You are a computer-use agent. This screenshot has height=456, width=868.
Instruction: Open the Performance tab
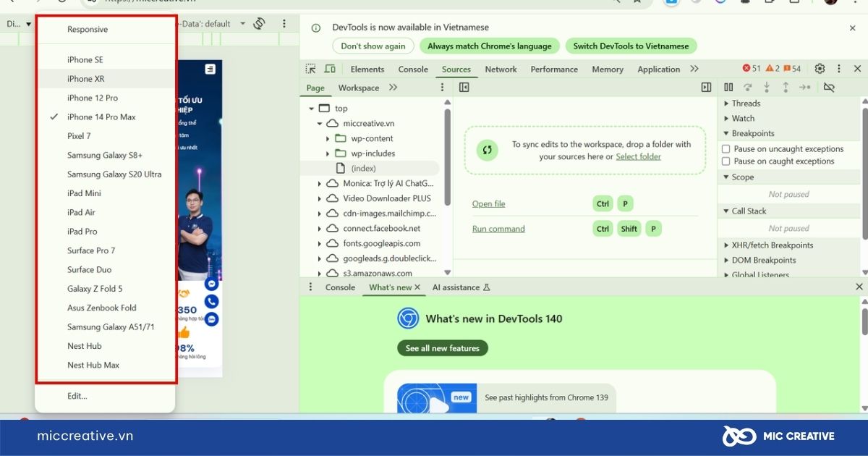pyautogui.click(x=554, y=69)
